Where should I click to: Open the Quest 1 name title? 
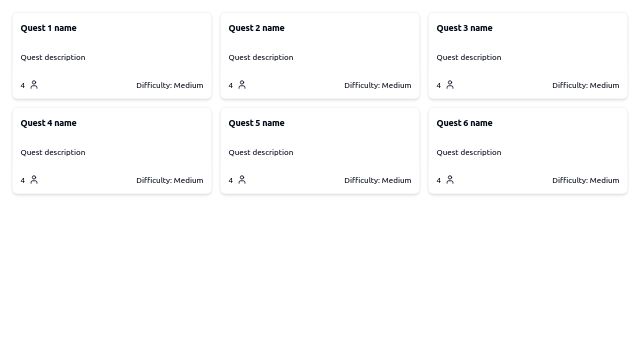click(x=49, y=28)
